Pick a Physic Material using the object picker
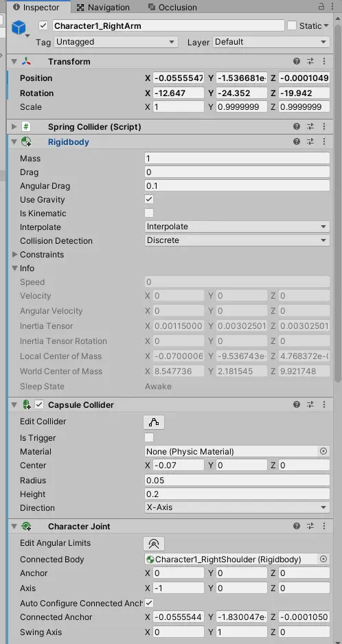The image size is (342, 644). pos(323,451)
